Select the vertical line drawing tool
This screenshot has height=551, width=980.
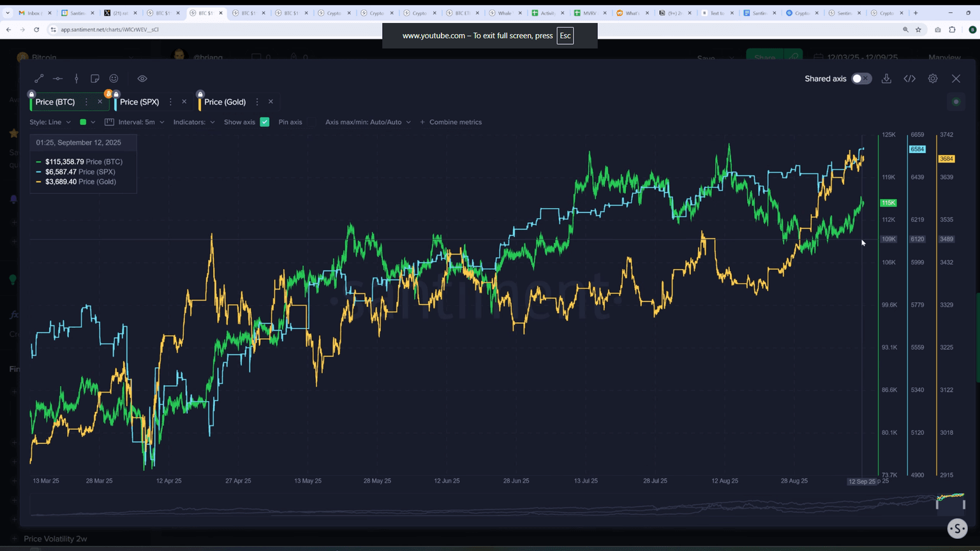77,78
